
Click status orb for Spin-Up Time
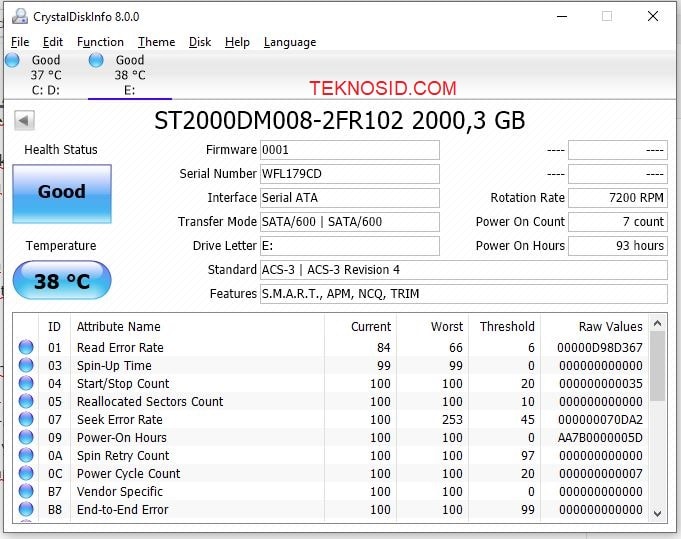pyautogui.click(x=26, y=365)
